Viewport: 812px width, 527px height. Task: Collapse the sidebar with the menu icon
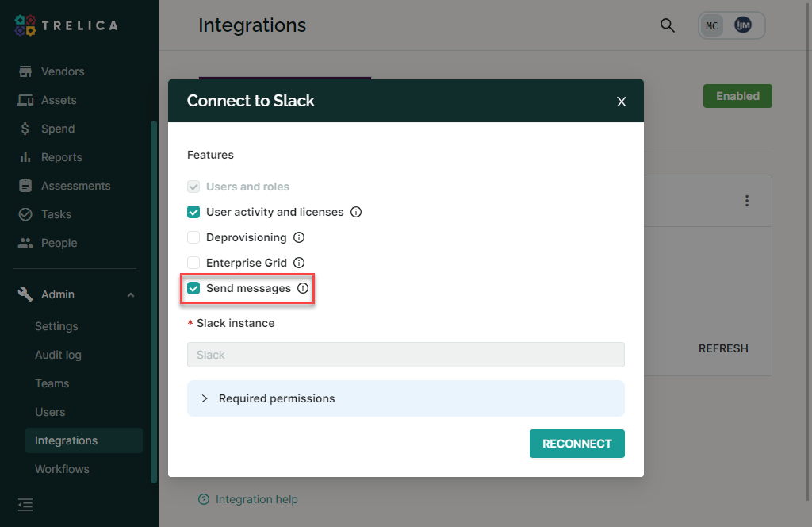pyautogui.click(x=25, y=504)
